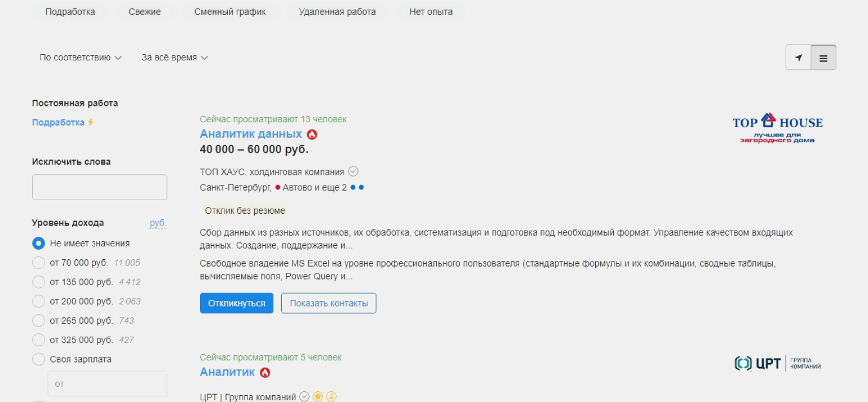This screenshot has width=868, height=402.
Task: Open the ЦРТ group company logo
Action: 777,364
